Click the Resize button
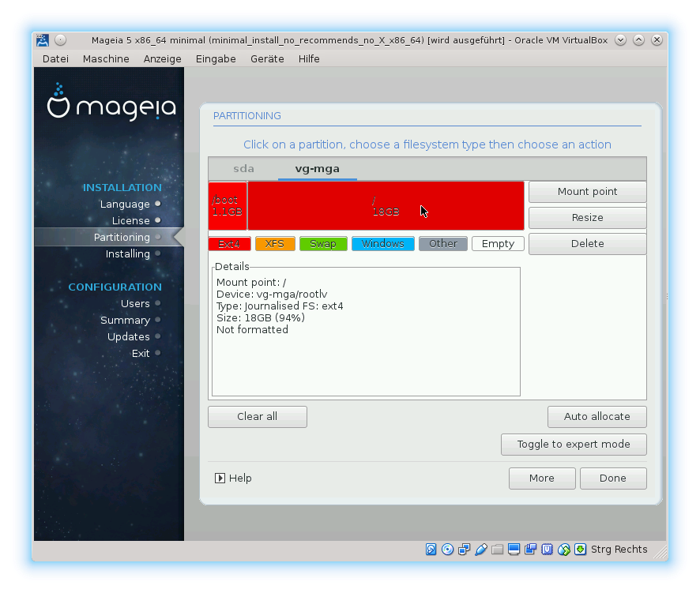The width and height of the screenshot is (700, 593). tap(587, 217)
